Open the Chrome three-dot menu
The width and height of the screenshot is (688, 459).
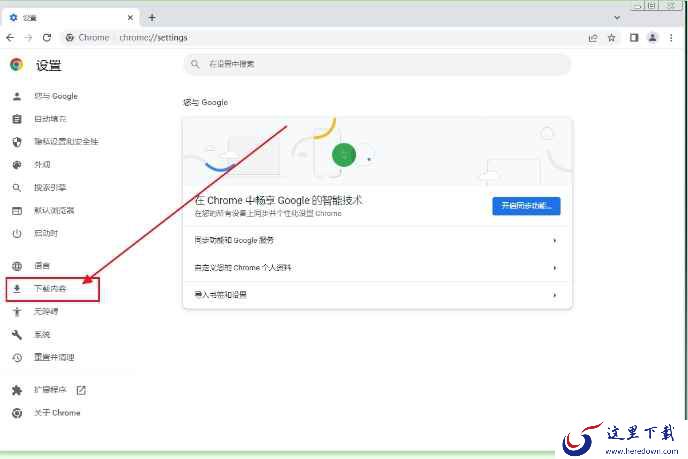(x=671, y=38)
